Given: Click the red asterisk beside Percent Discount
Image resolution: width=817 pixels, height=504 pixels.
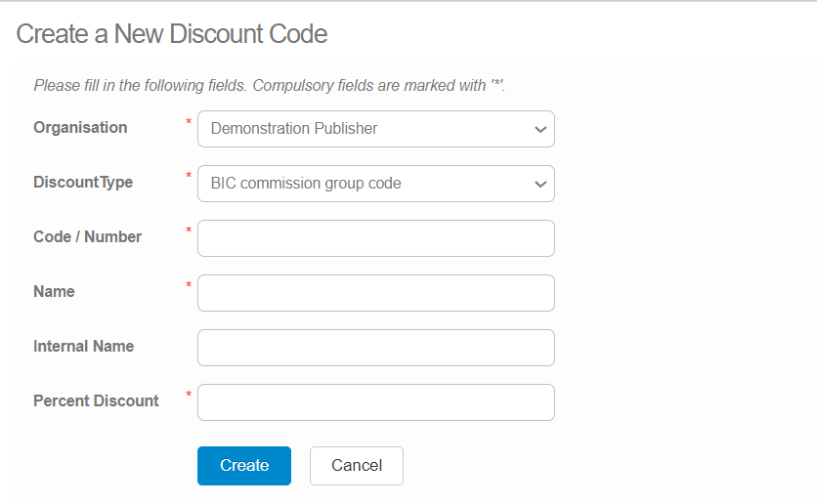Looking at the screenshot, I should 189,395.
